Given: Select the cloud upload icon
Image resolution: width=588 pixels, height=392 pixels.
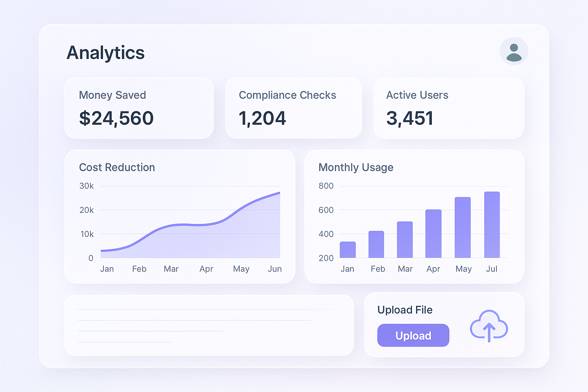Looking at the screenshot, I should point(489,326).
